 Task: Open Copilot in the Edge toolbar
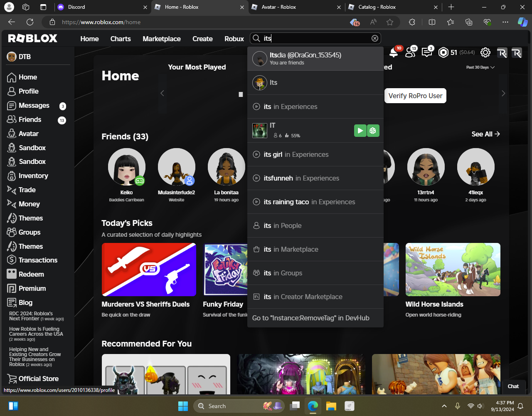pyautogui.click(x=522, y=22)
